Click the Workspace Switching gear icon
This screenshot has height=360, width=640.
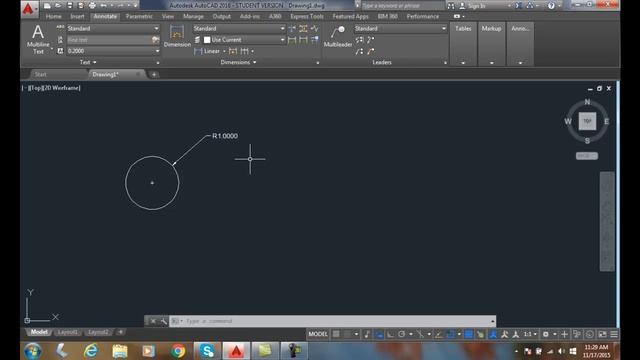coord(545,334)
